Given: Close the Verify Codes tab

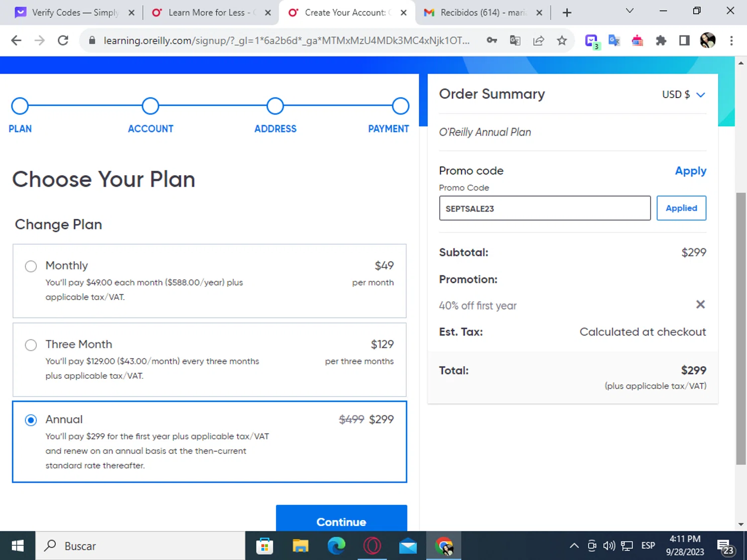Looking at the screenshot, I should click(x=131, y=12).
